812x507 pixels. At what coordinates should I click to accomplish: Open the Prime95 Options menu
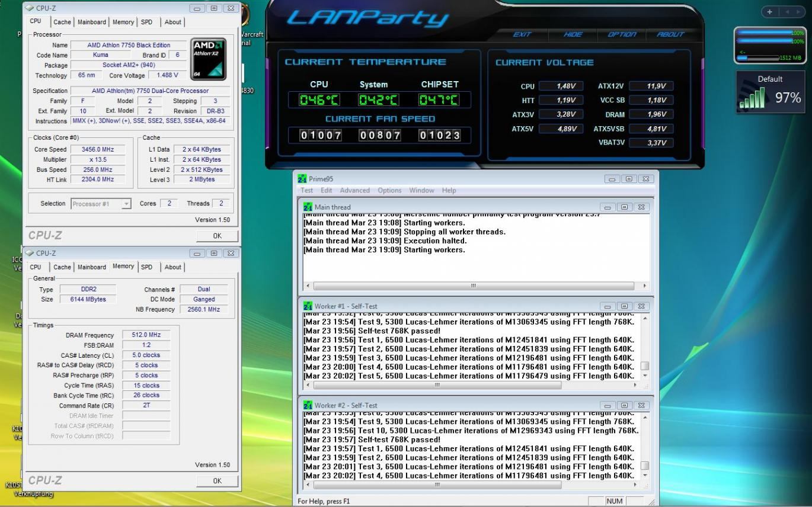point(389,190)
